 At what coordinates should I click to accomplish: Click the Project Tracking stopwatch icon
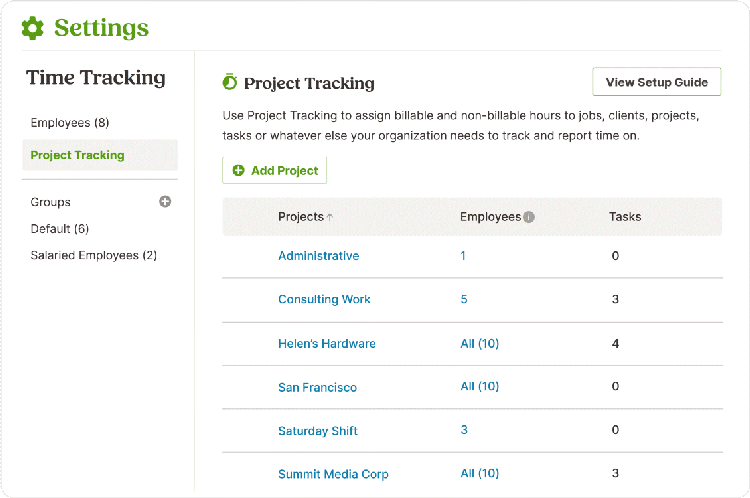pos(230,82)
